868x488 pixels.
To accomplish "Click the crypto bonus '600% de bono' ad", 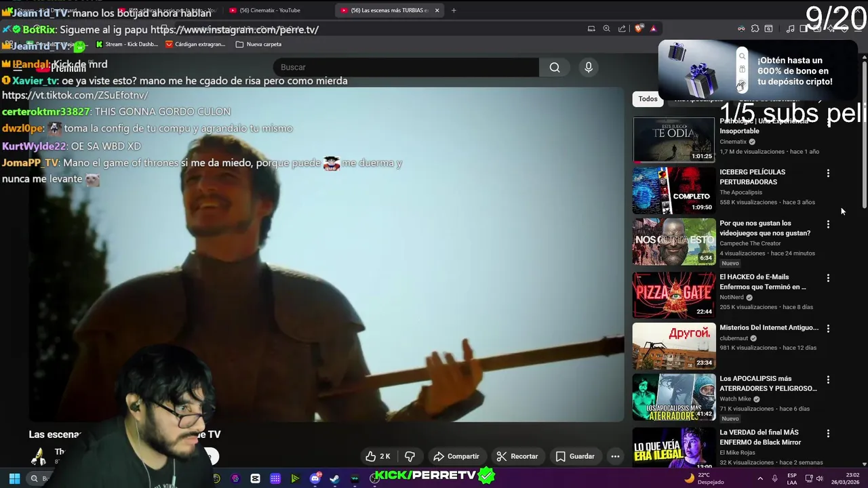I will 758,69.
